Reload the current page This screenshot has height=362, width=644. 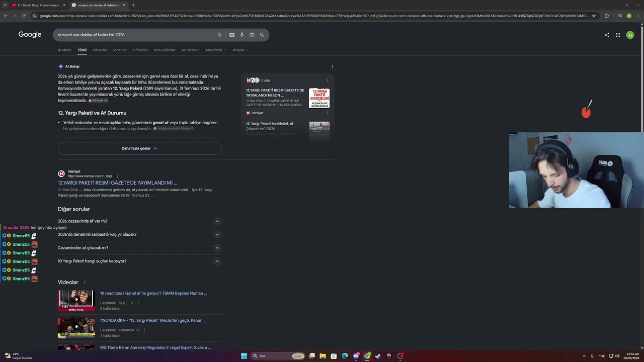25,16
